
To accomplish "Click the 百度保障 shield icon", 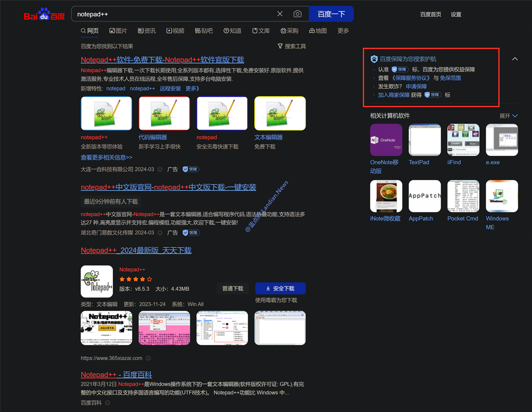I will [x=374, y=59].
